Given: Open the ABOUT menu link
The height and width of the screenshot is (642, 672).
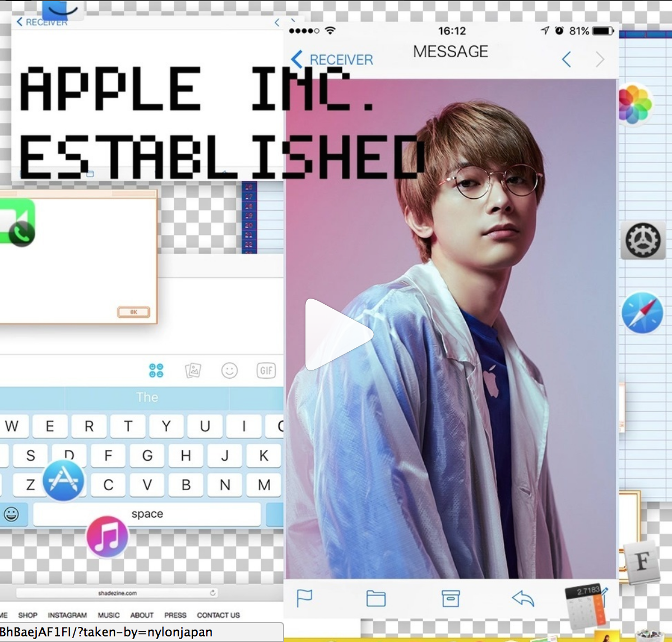Looking at the screenshot, I should pos(142,616).
